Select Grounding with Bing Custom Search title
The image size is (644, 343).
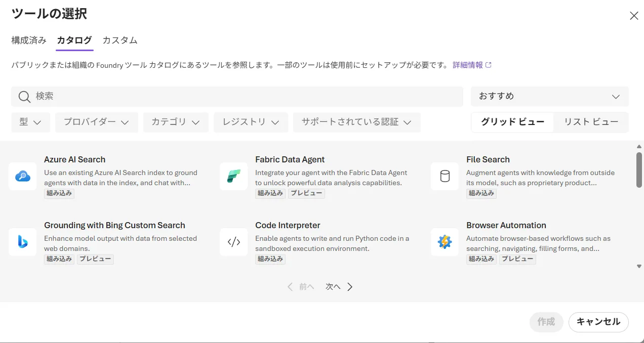pyautogui.click(x=114, y=225)
